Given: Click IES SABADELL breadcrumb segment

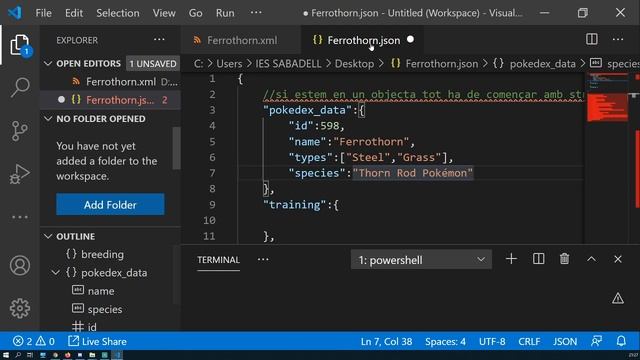Looking at the screenshot, I should tap(288, 64).
